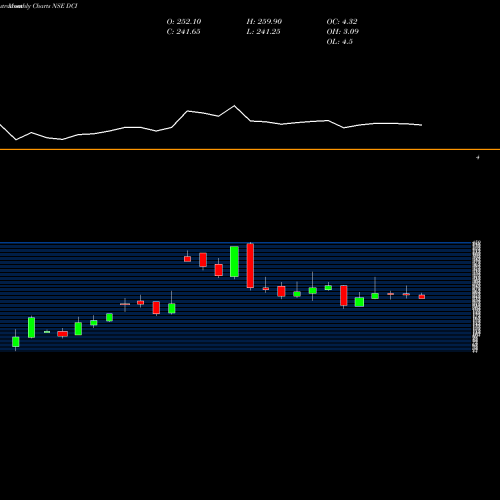The width and height of the screenshot is (500, 500).
Task: Click the OL: 4.5 value
Action: coord(339,42)
